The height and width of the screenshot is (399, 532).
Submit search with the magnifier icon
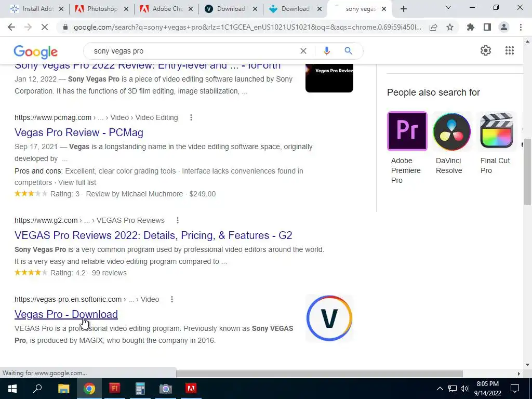pos(348,51)
